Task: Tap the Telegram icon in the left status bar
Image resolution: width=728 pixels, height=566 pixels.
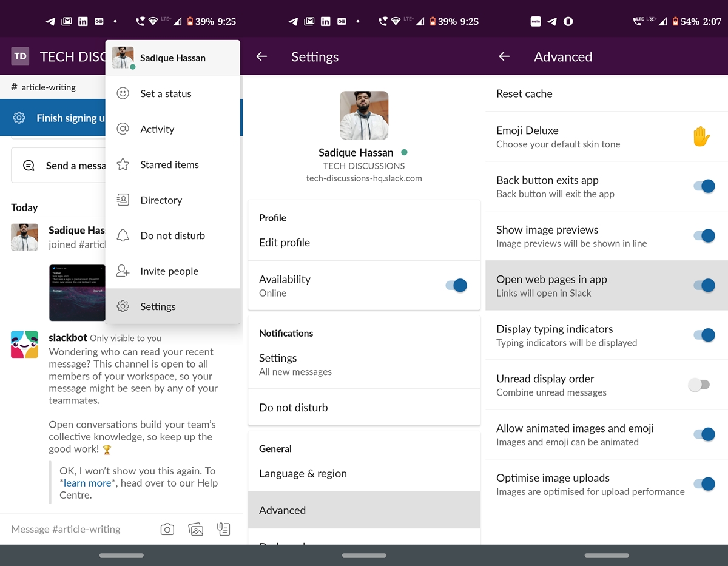Action: pos(51,21)
